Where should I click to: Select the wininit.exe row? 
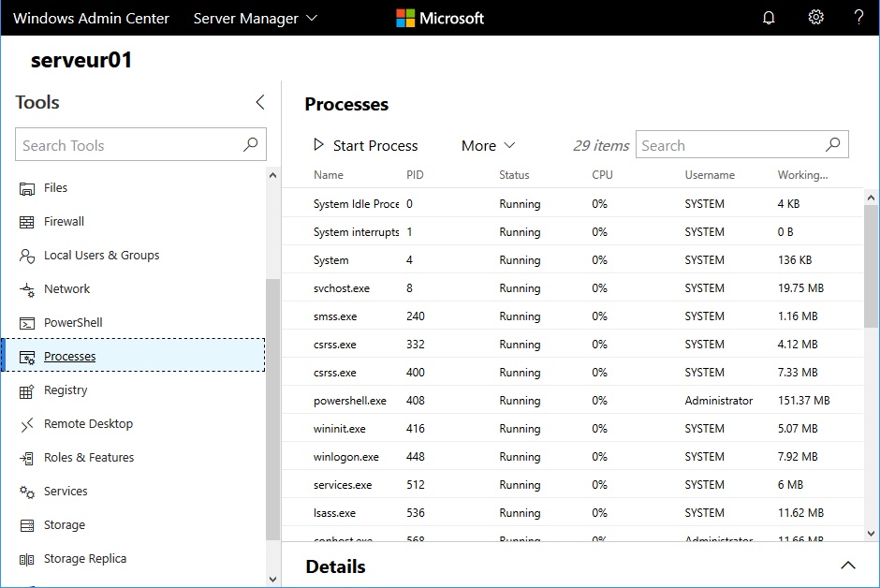pyautogui.click(x=572, y=428)
